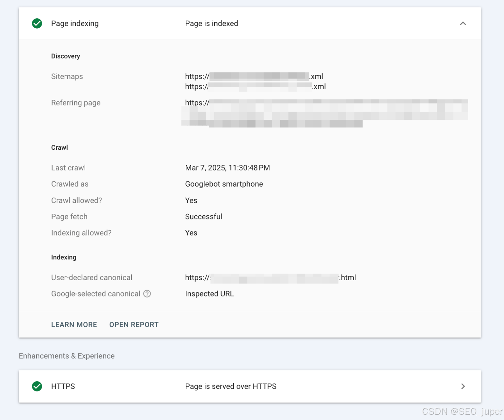Click the green check icon beside Page indexing

tap(37, 23)
